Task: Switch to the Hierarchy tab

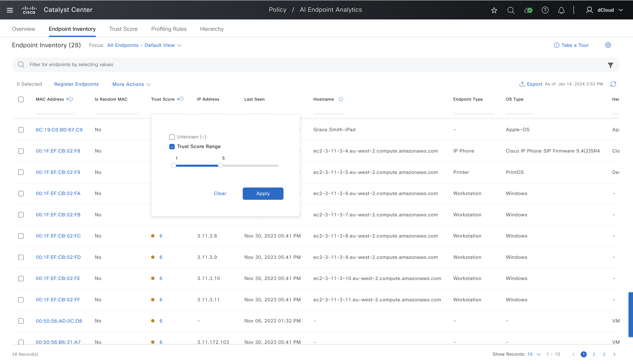Action: tap(212, 29)
